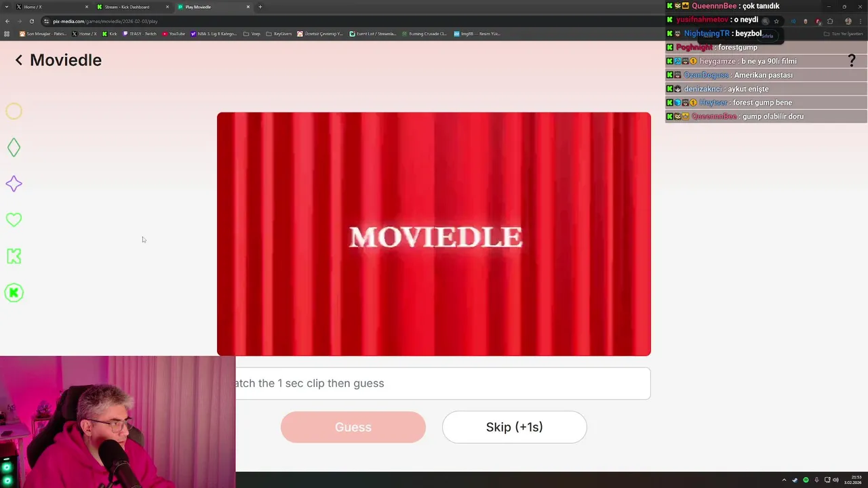Open the browser three-dot menu

(861, 21)
